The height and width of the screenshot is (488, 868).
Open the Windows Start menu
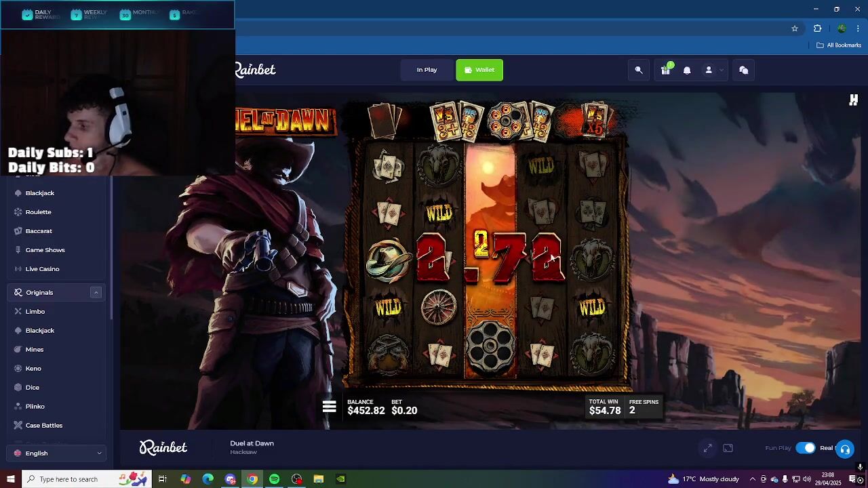coord(10,479)
